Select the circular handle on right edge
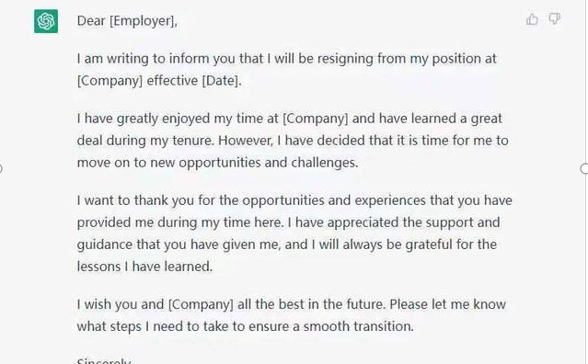 click(x=584, y=169)
